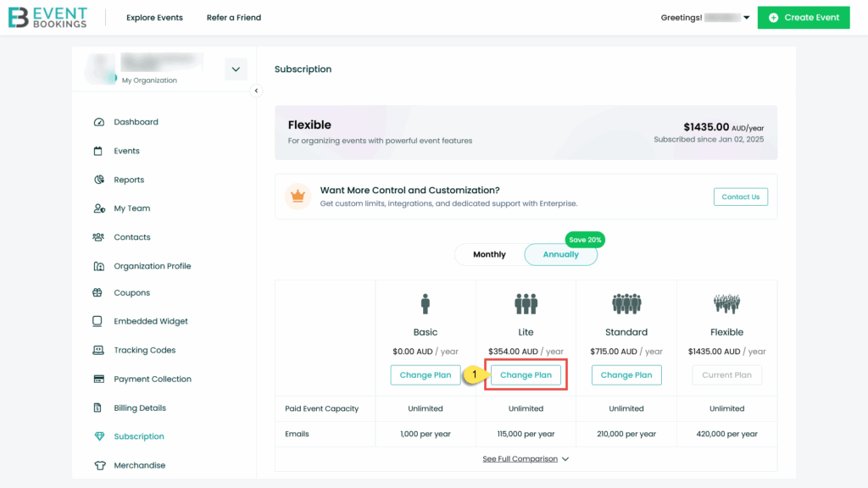Click Change Plan under Basic
This screenshot has height=488, width=868.
click(426, 375)
